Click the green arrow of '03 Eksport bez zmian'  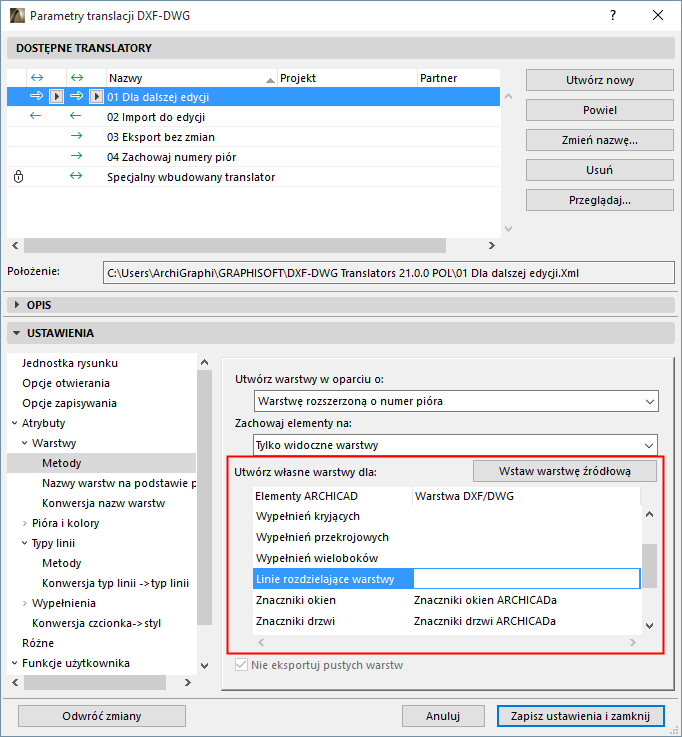77,136
